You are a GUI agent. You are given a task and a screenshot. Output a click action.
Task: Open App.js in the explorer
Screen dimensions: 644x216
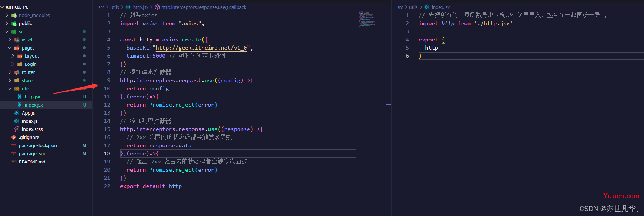(x=28, y=113)
